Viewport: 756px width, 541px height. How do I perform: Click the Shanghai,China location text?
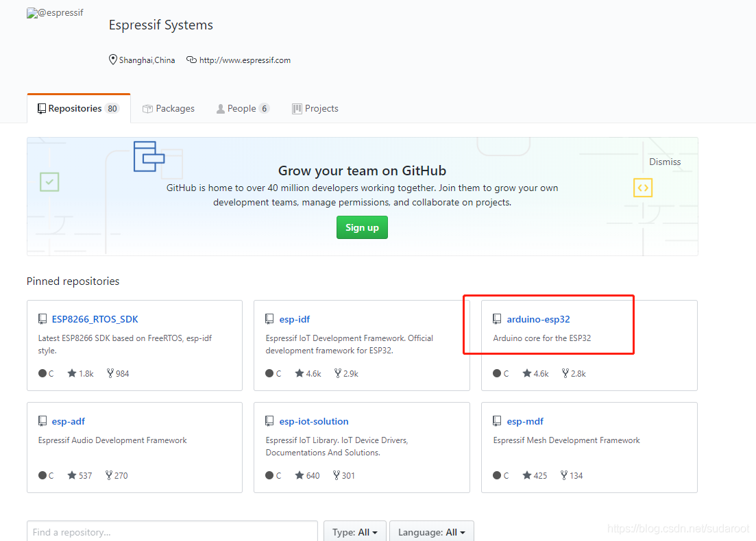point(147,60)
